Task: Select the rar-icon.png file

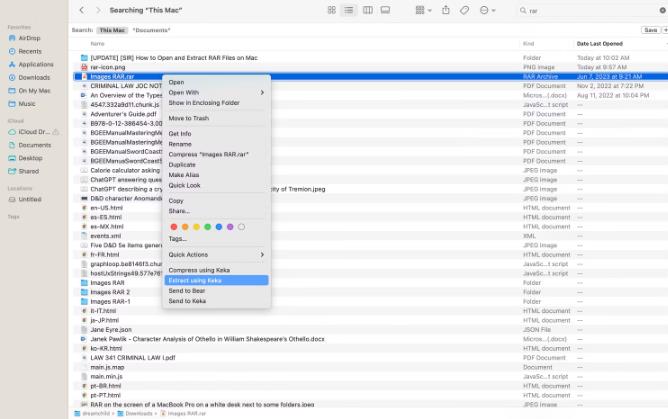Action: pyautogui.click(x=108, y=67)
